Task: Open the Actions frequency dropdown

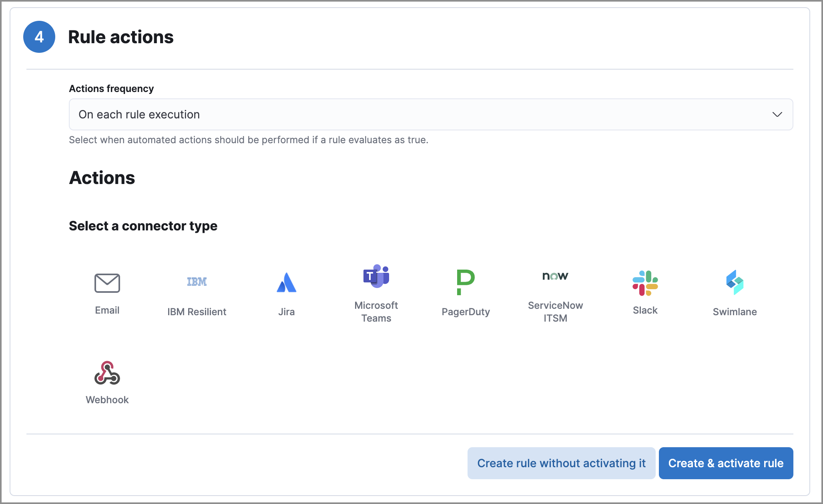Action: 430,114
